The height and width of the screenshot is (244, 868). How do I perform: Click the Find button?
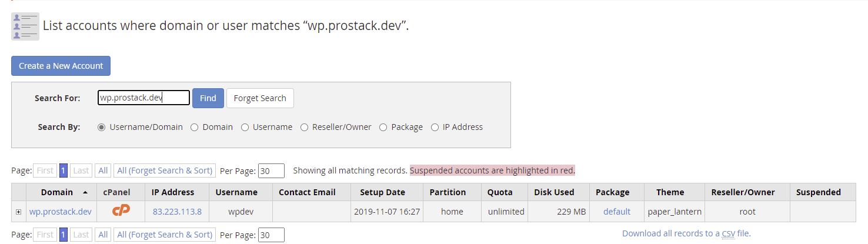[x=208, y=98]
